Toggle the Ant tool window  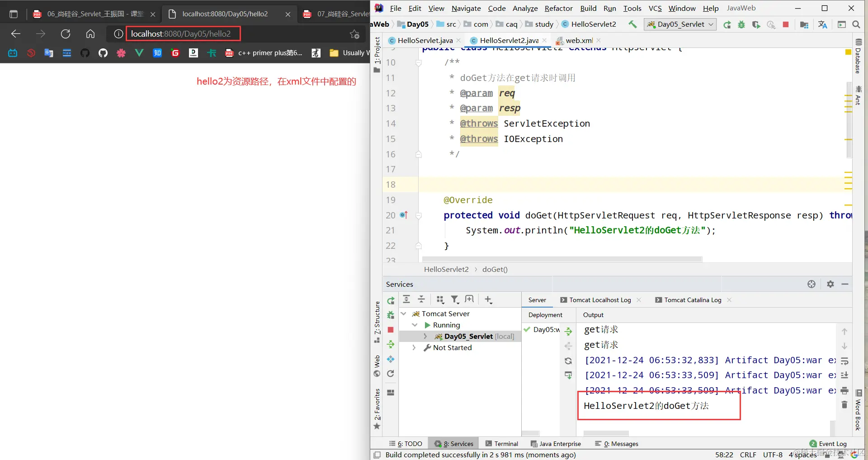click(858, 95)
